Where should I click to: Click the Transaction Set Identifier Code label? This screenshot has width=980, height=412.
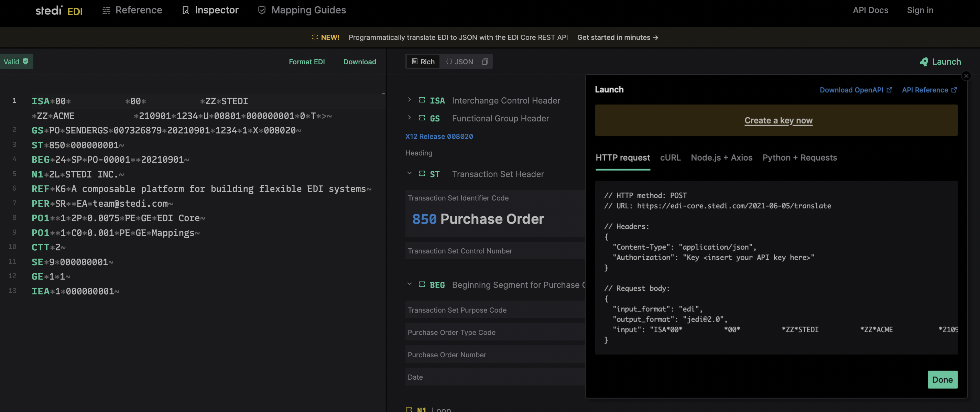[x=458, y=198]
